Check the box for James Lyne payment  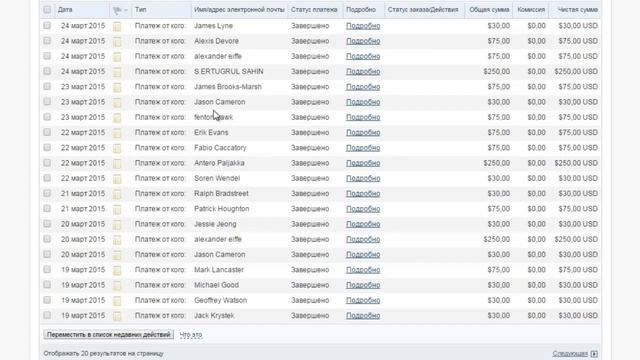click(x=47, y=25)
